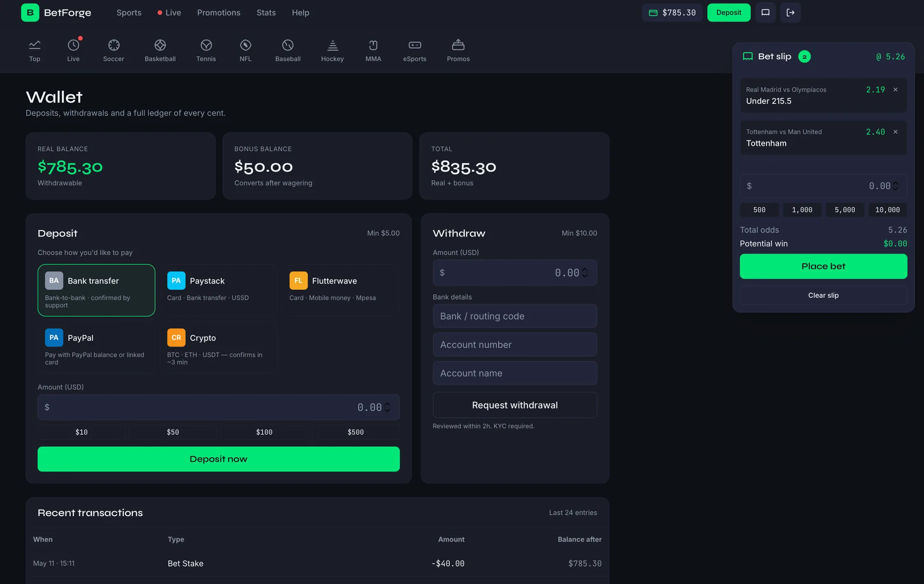
Task: Click Request withdrawal button
Action: pos(514,405)
